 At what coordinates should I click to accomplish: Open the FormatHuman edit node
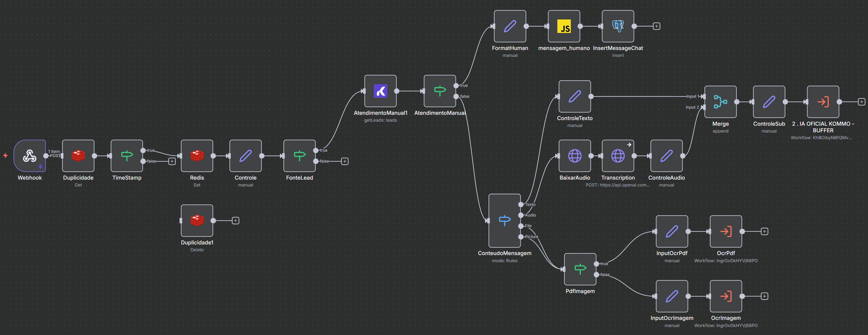point(510,26)
